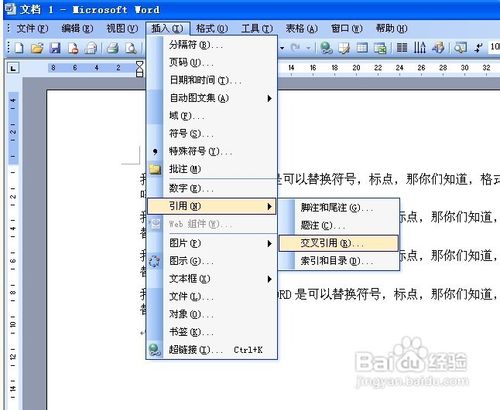Image resolution: width=500 pixels, height=410 pixels.
Task: Click the globe icon beside 超链接
Action: [x=155, y=350]
